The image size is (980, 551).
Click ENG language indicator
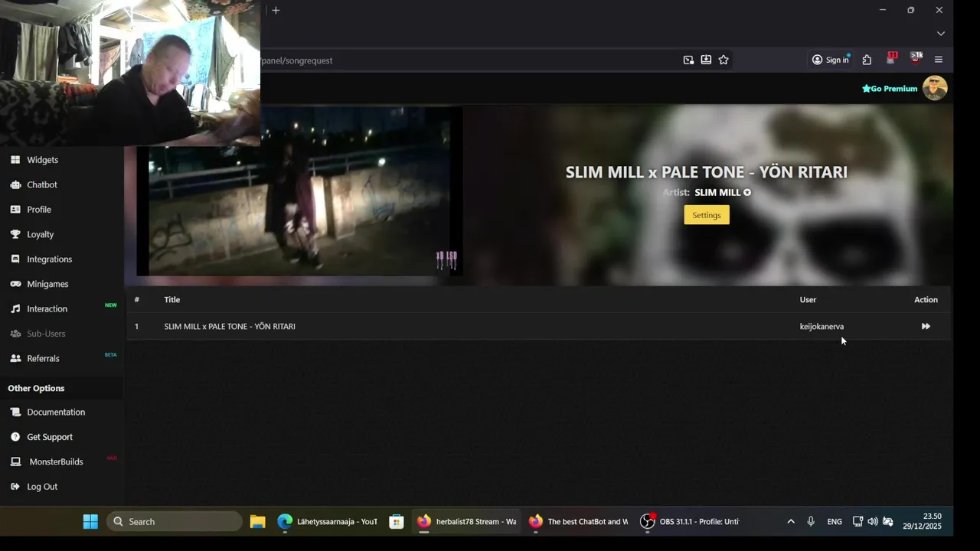[x=835, y=522]
